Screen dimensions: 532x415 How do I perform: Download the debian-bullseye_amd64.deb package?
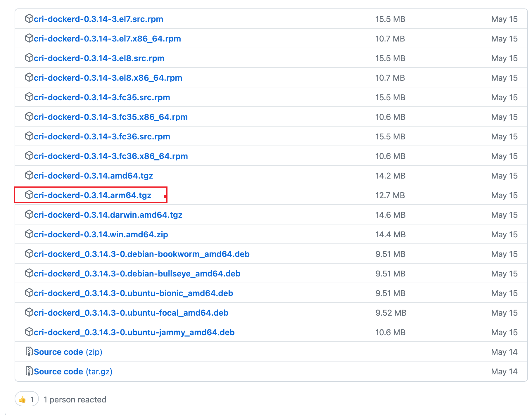[x=137, y=274]
